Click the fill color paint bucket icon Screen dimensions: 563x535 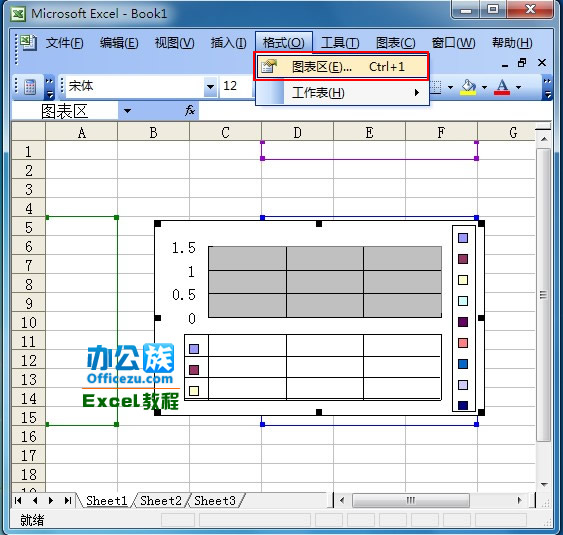pos(468,87)
